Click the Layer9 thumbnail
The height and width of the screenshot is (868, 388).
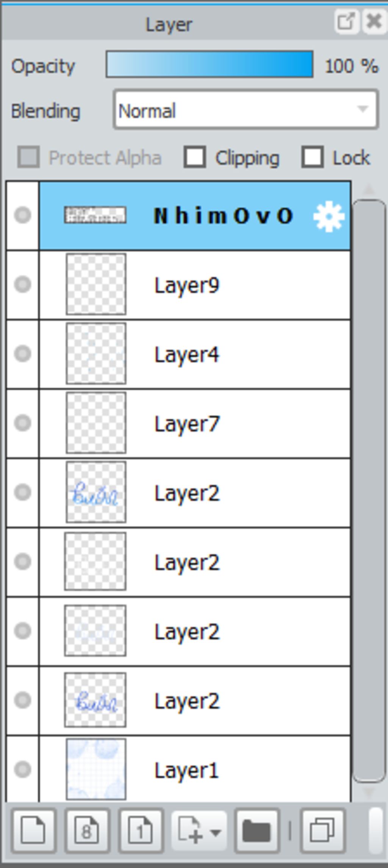96,284
